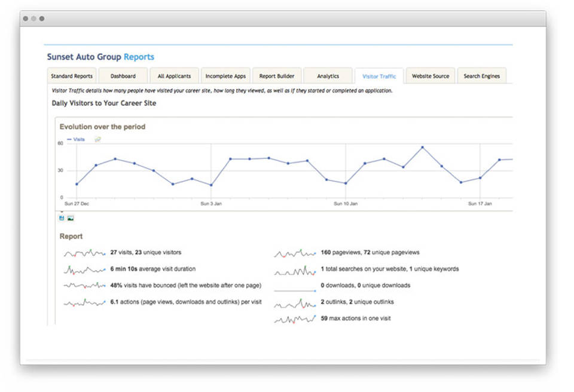Toggle the Visits series in chart legend

click(76, 139)
